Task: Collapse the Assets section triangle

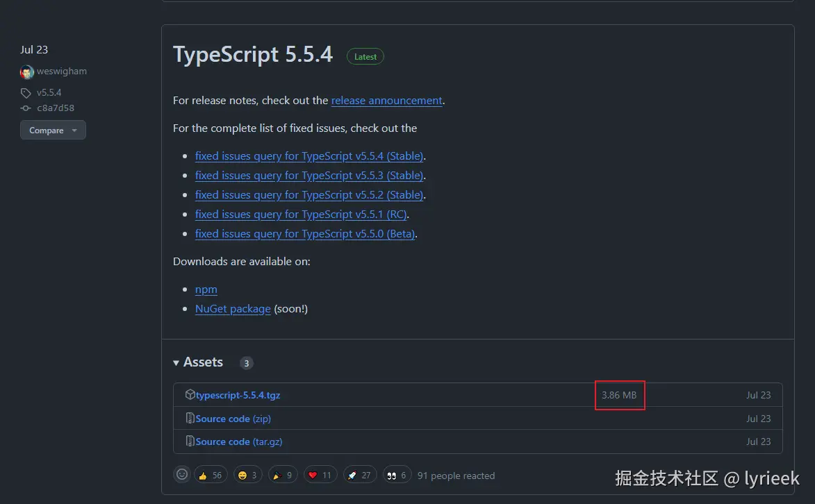Action: (176, 362)
